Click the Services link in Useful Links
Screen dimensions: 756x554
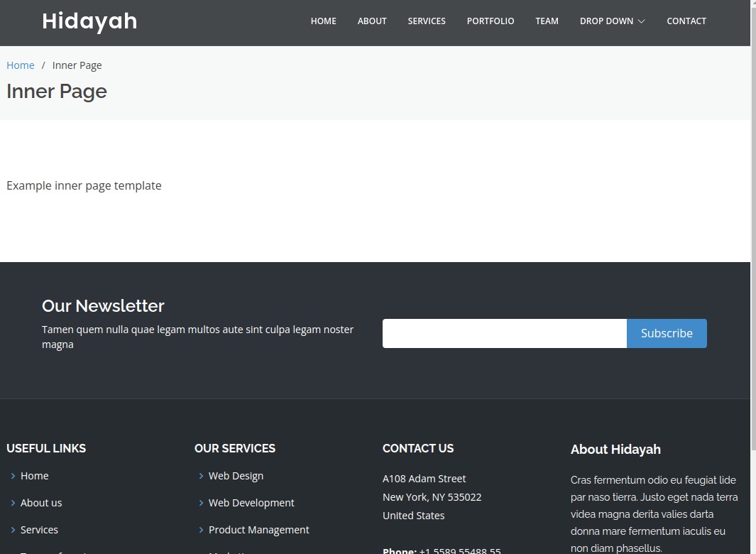39,530
